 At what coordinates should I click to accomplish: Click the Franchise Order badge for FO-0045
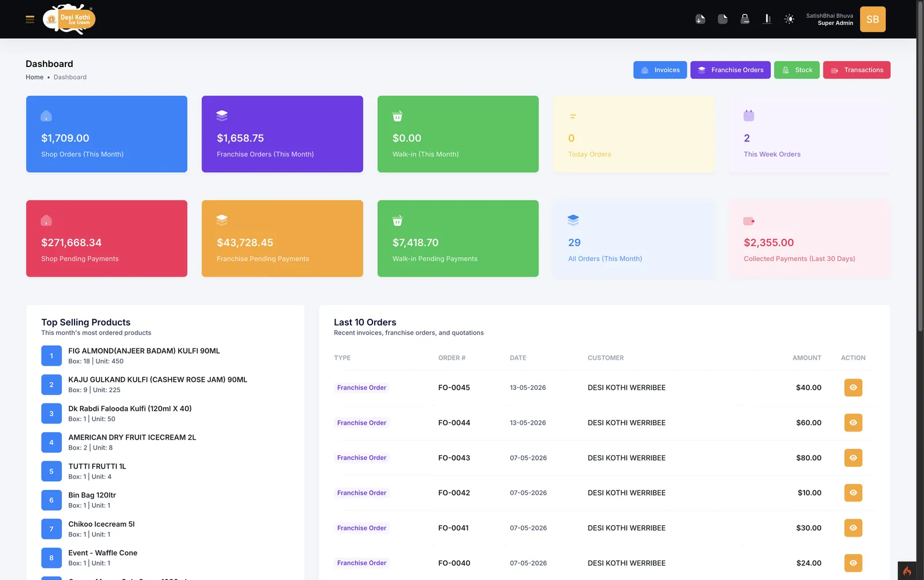(362, 388)
